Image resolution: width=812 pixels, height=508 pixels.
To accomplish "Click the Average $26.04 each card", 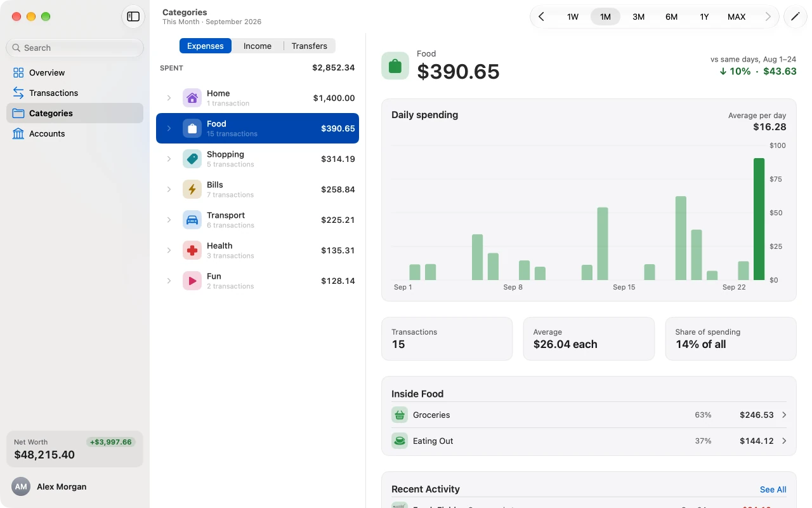I will coord(589,338).
